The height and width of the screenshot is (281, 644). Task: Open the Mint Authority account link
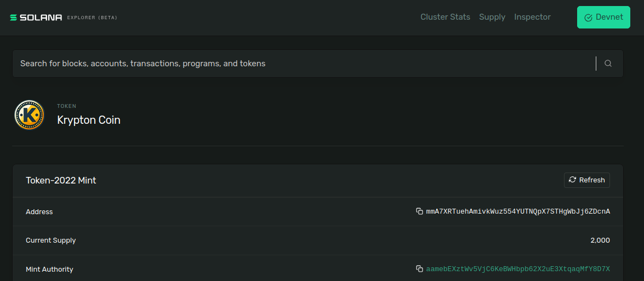(x=518, y=269)
